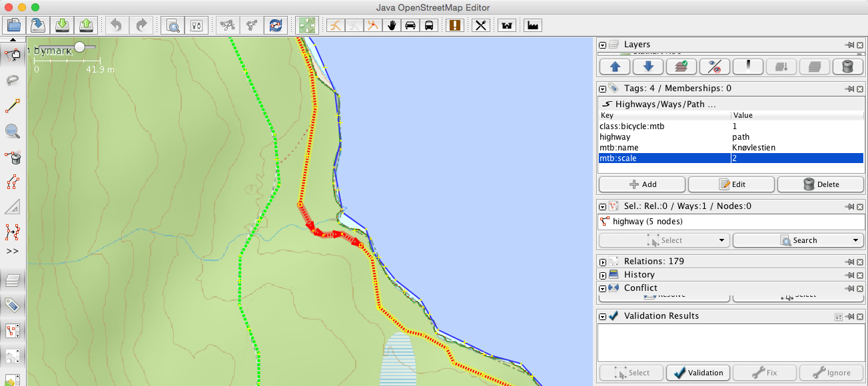The width and height of the screenshot is (868, 386).
Task: Download map data with green down arrow
Action: pyautogui.click(x=62, y=25)
